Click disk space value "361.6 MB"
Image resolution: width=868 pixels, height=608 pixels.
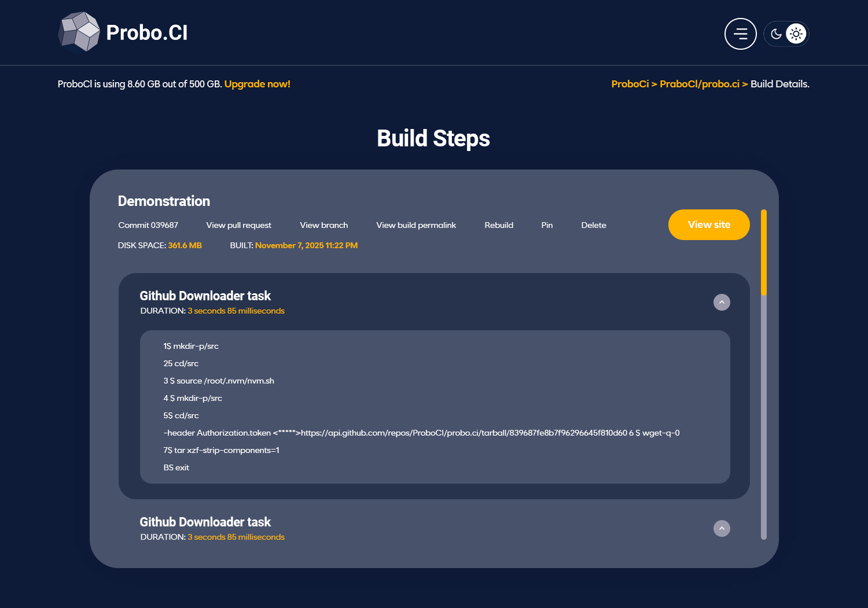point(185,245)
